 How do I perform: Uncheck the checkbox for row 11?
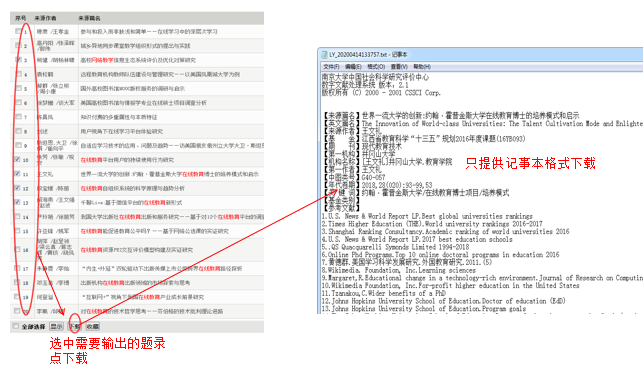pyautogui.click(x=17, y=173)
